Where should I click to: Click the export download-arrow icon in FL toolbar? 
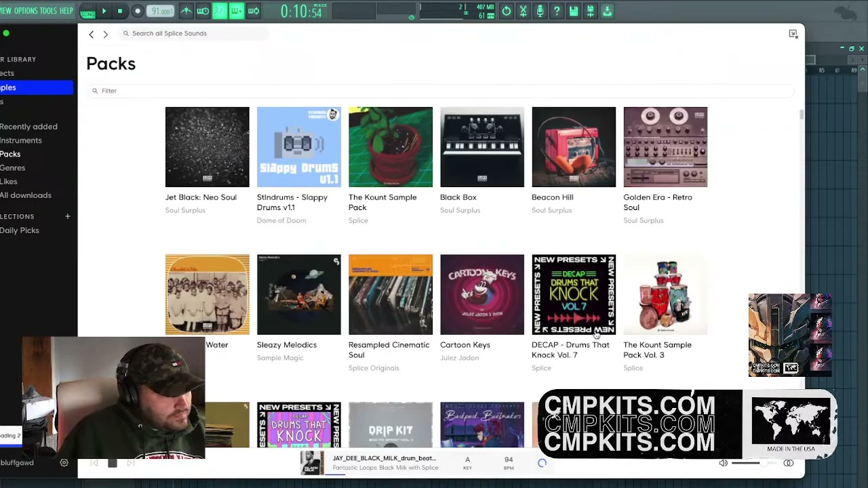pyautogui.click(x=607, y=11)
